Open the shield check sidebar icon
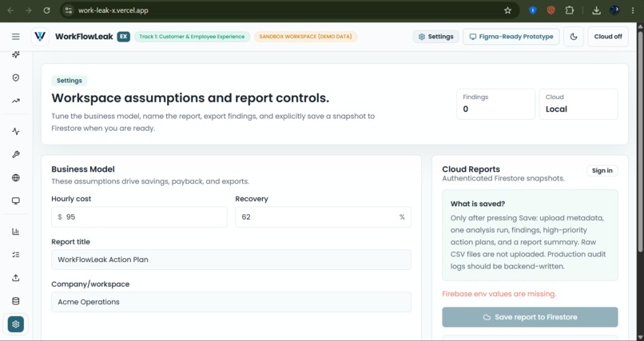 tap(16, 77)
